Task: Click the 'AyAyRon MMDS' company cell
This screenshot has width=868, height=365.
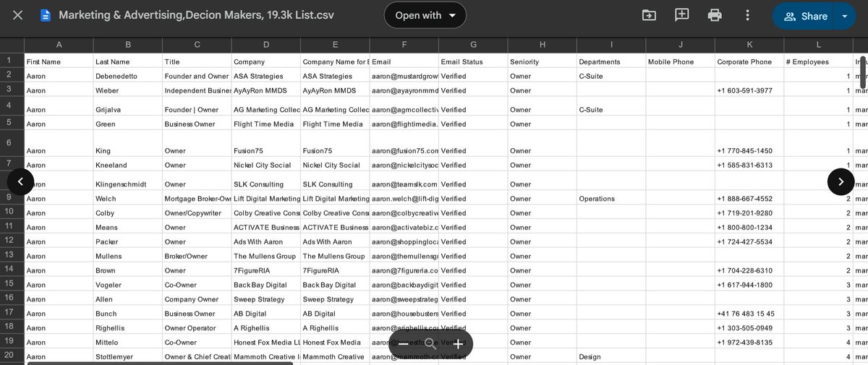Action: [265, 90]
